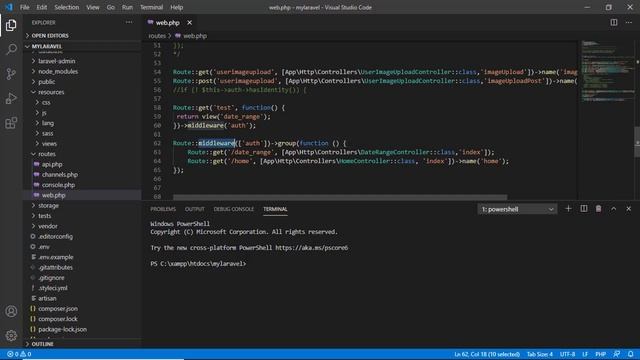640x360 pixels.
Task: Open the Run menu
Action: click(127, 7)
